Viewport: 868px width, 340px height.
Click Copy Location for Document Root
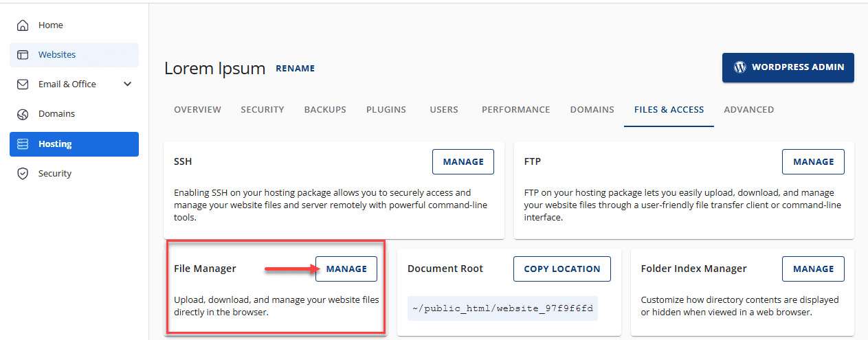(x=561, y=269)
